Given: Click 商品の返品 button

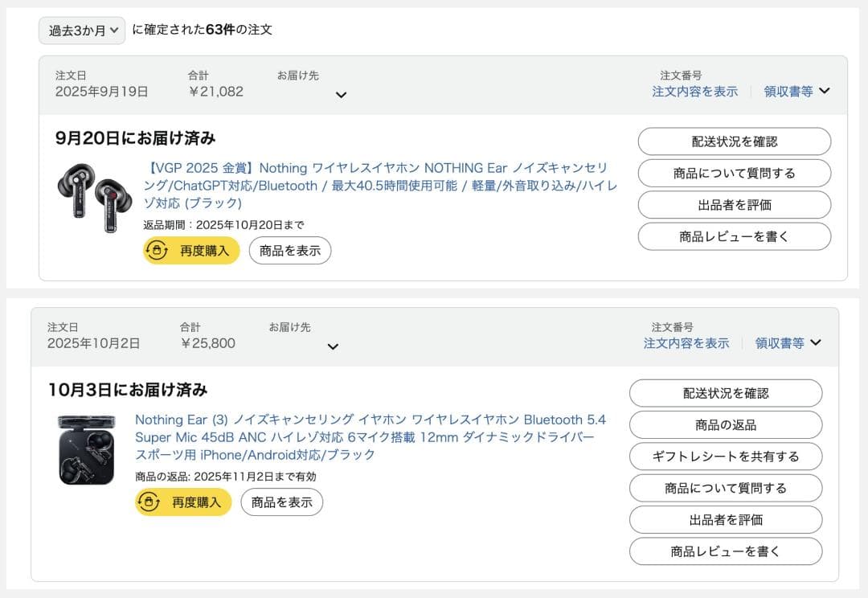Looking at the screenshot, I should pyautogui.click(x=725, y=425).
